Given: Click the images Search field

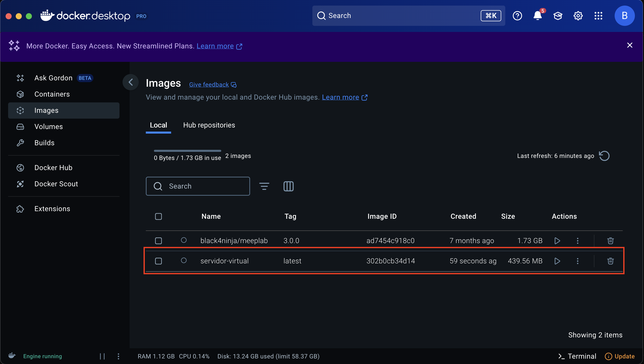Looking at the screenshot, I should (x=198, y=186).
